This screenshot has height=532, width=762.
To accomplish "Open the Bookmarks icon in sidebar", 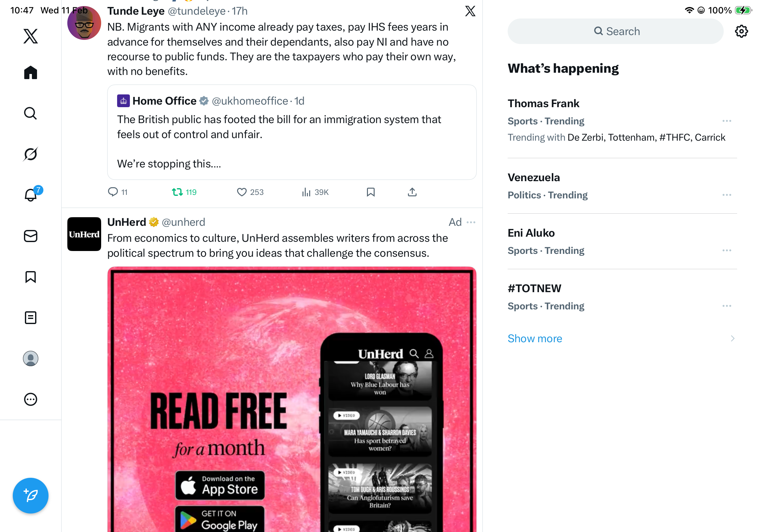I will (31, 277).
